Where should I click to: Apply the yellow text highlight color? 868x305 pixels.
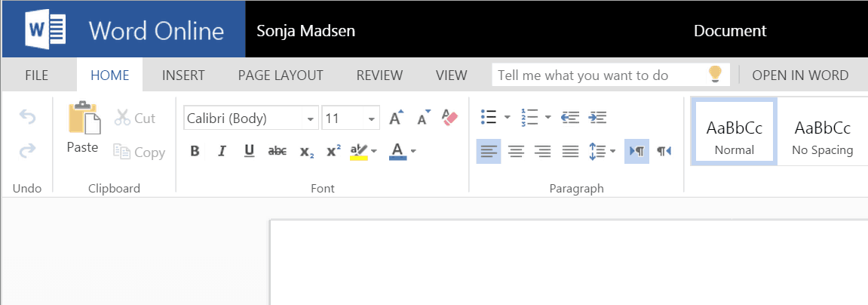tap(359, 152)
